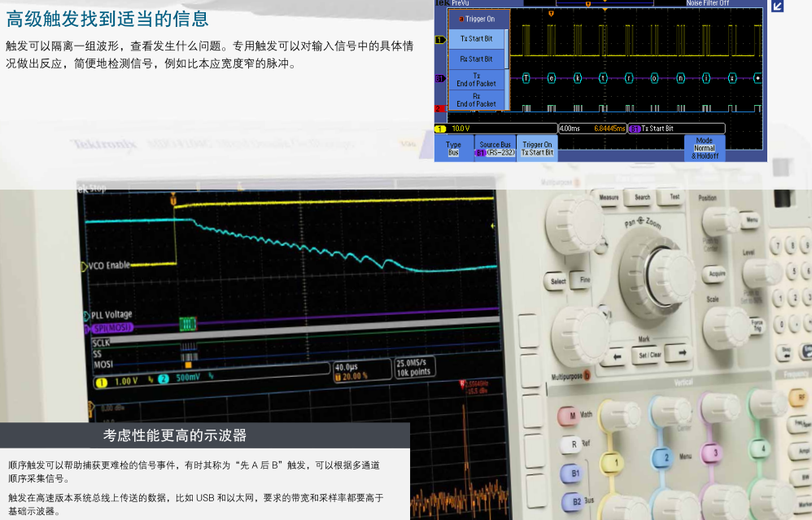Click the trigger Level knob
This screenshot has height=520, width=812.
coord(760,274)
